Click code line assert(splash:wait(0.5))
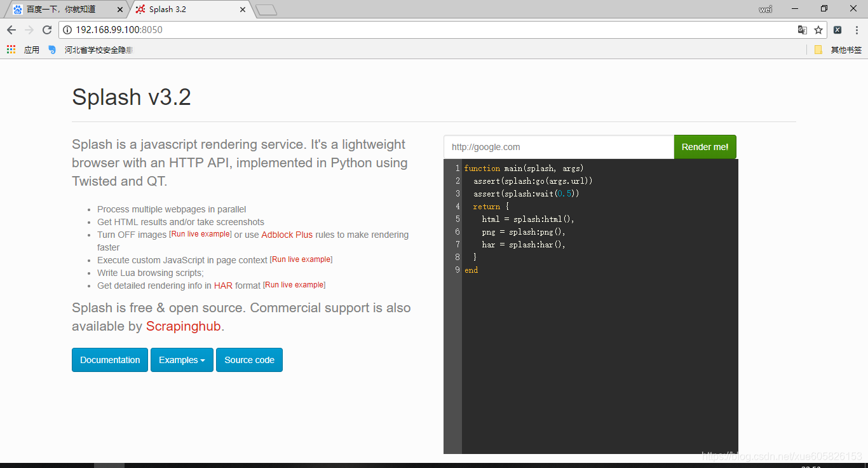This screenshot has width=868, height=468. coord(526,194)
